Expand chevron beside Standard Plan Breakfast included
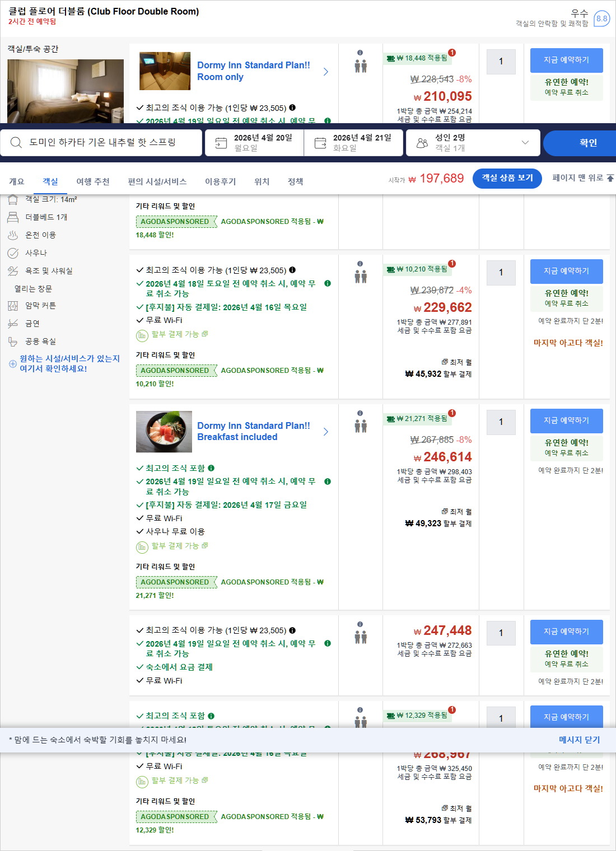 pyautogui.click(x=326, y=432)
